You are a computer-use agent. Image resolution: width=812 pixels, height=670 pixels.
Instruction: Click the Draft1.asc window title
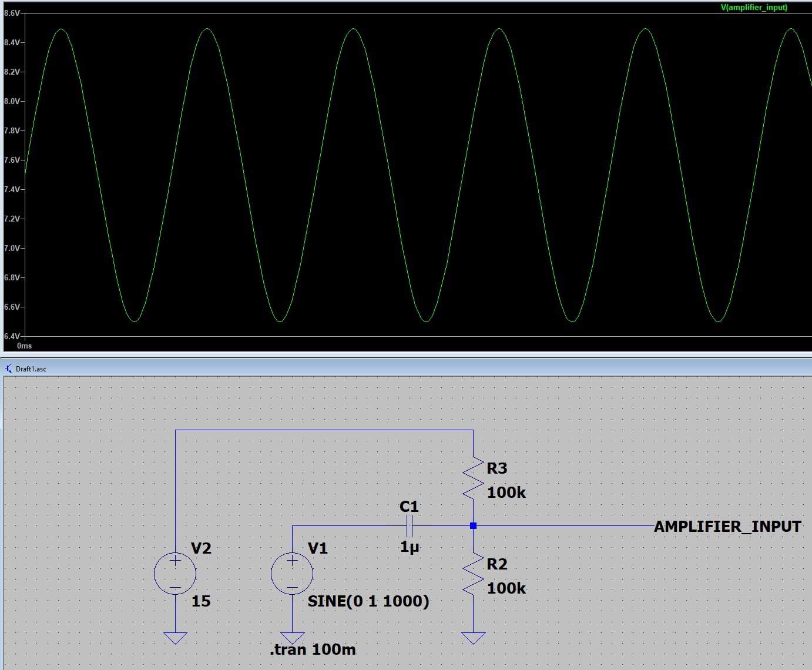[x=31, y=369]
